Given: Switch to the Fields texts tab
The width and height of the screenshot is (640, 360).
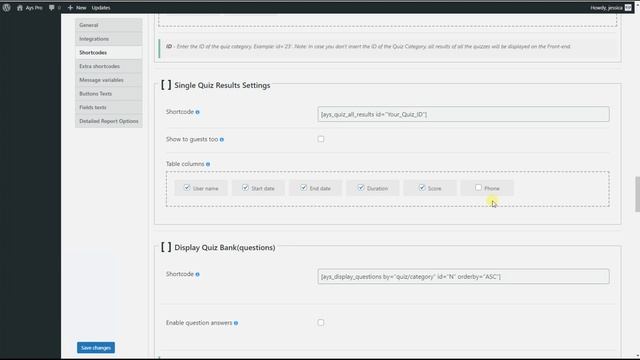Looking at the screenshot, I should (109, 107).
